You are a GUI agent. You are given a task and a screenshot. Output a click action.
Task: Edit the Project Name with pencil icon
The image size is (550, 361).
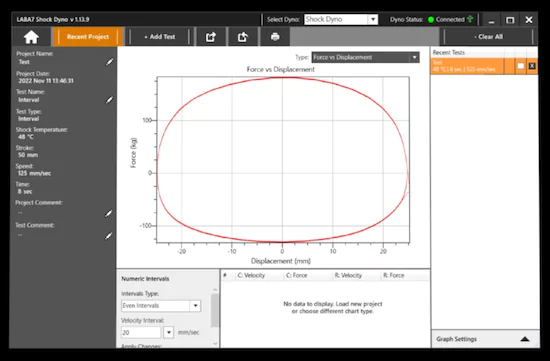pos(109,62)
